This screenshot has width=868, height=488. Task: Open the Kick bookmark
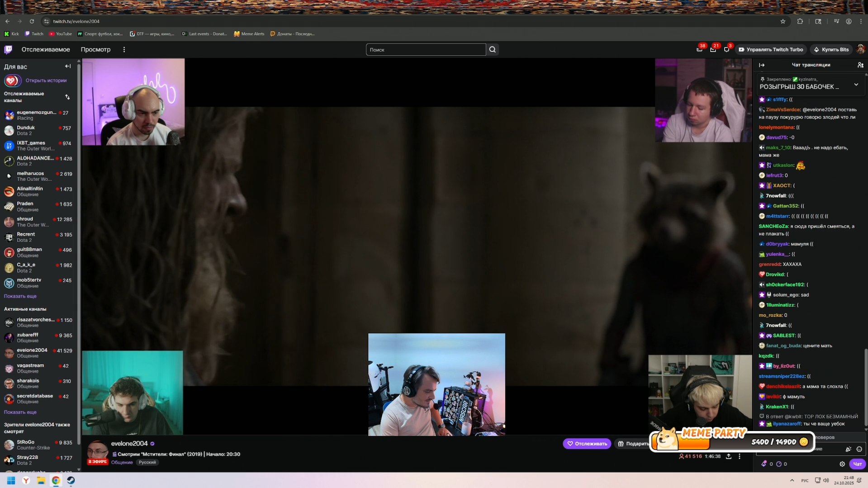(x=12, y=33)
